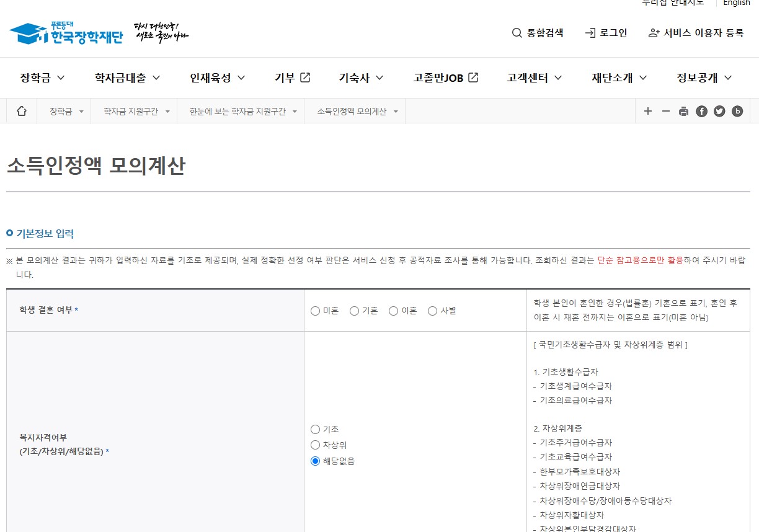The height and width of the screenshot is (532, 759).
Task: Select the 사별 radio button
Action: [x=432, y=311]
